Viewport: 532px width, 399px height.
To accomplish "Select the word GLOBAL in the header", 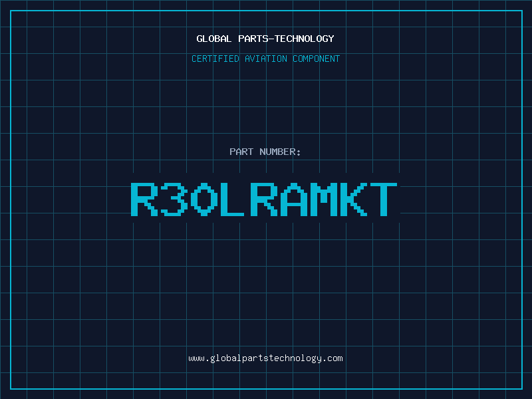I will [214, 39].
